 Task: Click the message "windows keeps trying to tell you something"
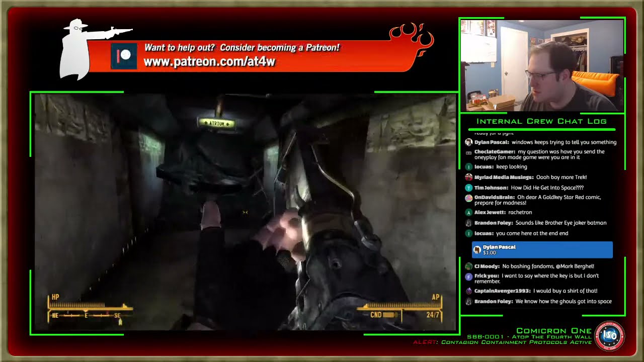[564, 142]
